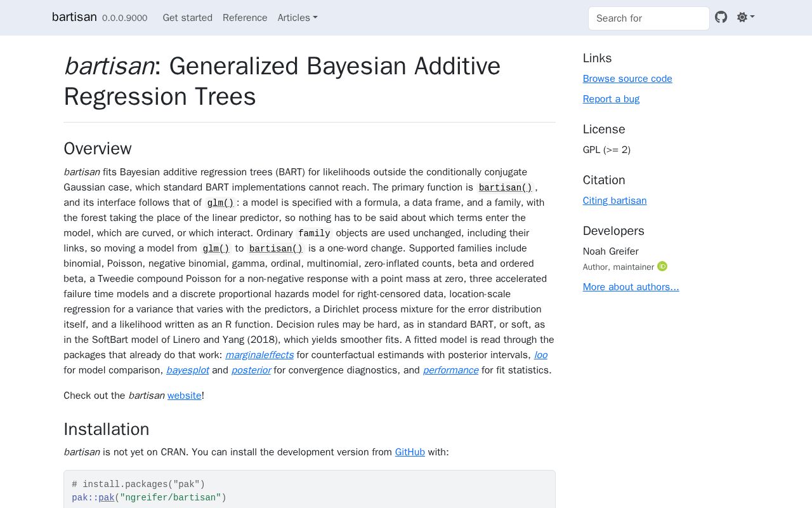Follow the Browse source code link
812x508 pixels.
[x=627, y=79]
